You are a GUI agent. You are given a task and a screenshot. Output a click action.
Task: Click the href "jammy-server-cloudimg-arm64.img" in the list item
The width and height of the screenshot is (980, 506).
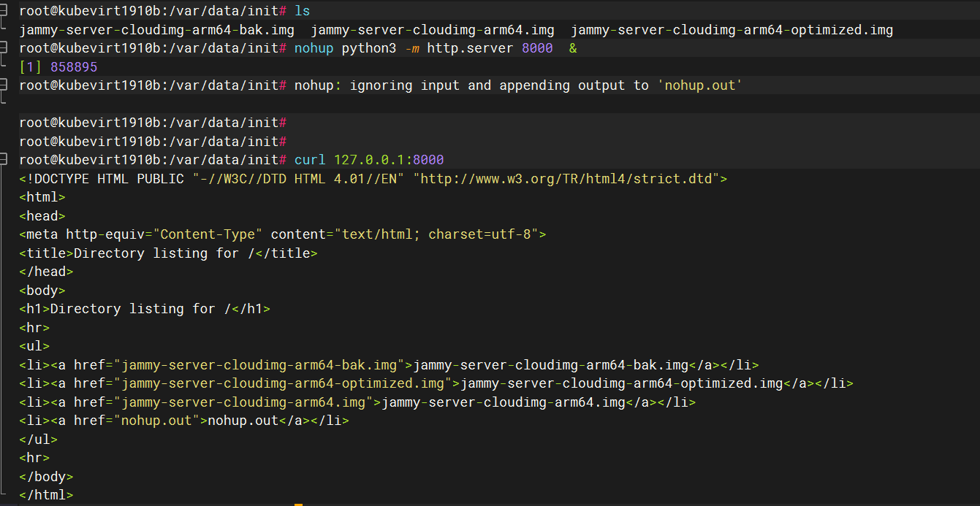(x=243, y=402)
